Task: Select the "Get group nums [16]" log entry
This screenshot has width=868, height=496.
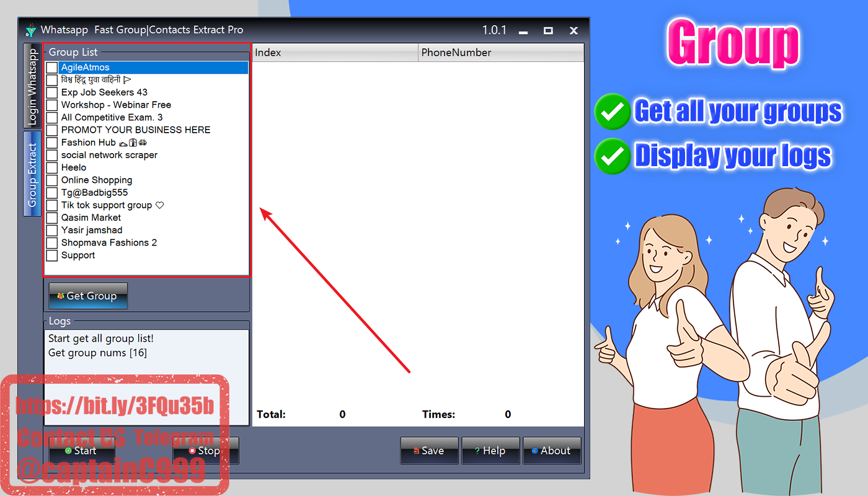Action: (x=98, y=353)
